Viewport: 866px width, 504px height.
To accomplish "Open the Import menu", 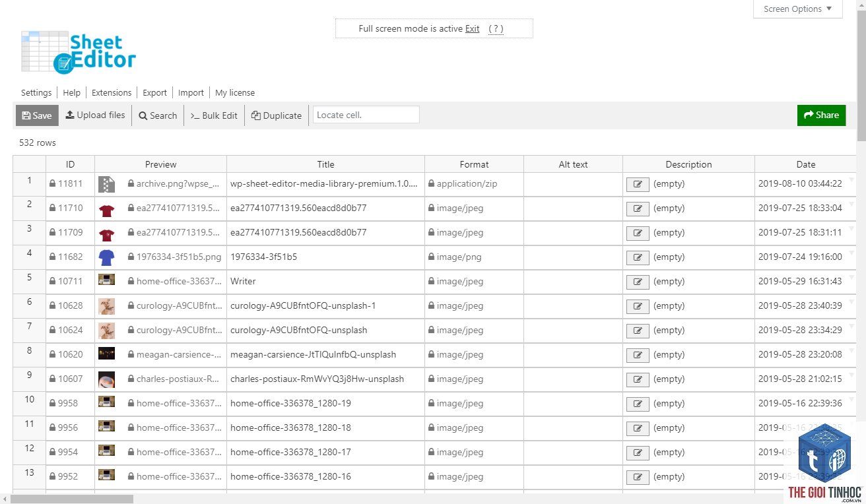I will coord(191,93).
